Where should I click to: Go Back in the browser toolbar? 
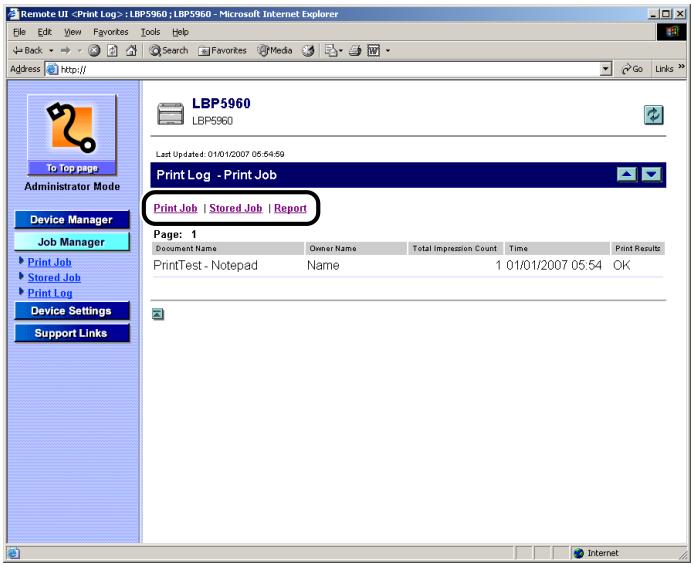pos(27,51)
